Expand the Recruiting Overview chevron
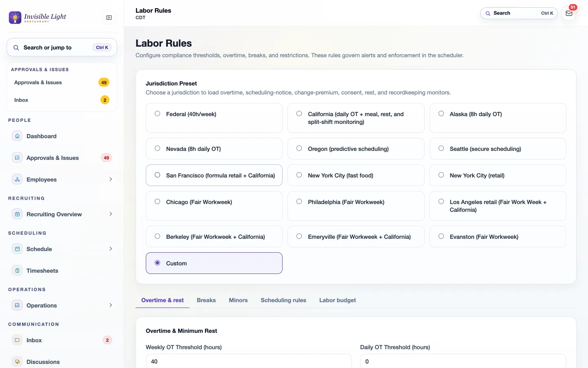 [111, 214]
